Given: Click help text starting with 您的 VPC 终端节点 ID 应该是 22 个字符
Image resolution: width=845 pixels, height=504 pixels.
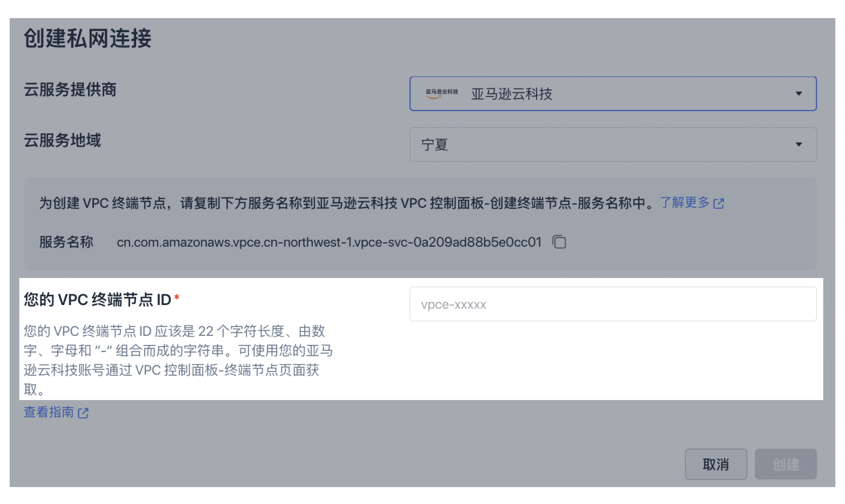Looking at the screenshot, I should tap(178, 360).
